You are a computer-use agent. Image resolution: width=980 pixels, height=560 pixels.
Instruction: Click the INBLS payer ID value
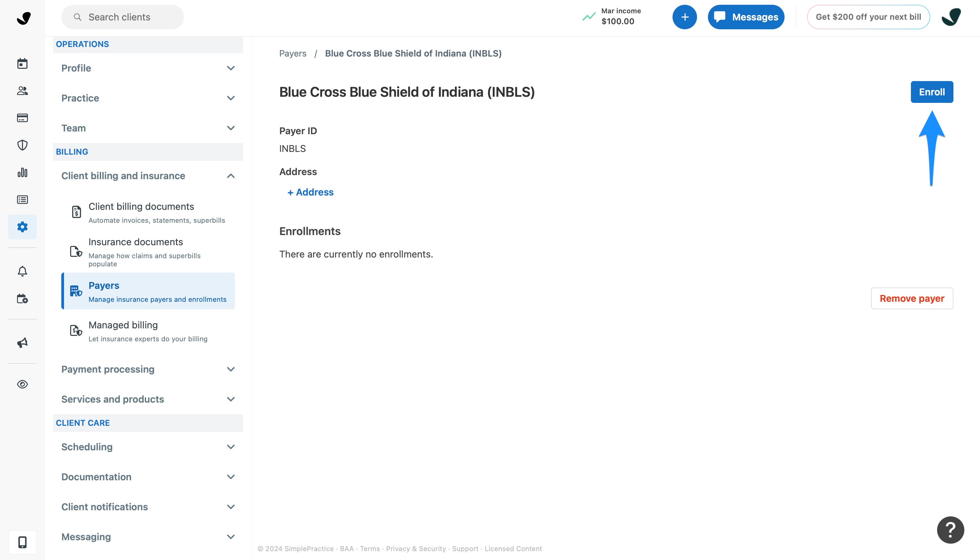292,149
